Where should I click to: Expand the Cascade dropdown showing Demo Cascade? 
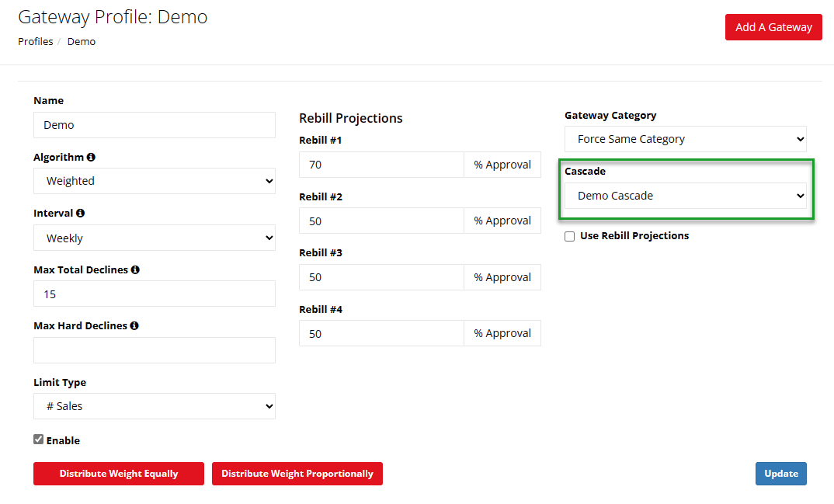pos(685,196)
